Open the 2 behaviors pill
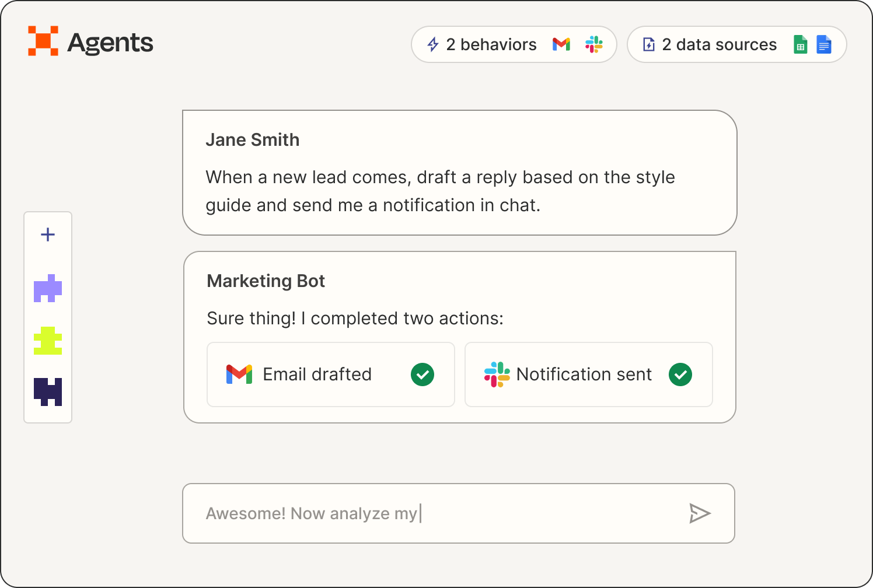873x588 pixels. (491, 44)
